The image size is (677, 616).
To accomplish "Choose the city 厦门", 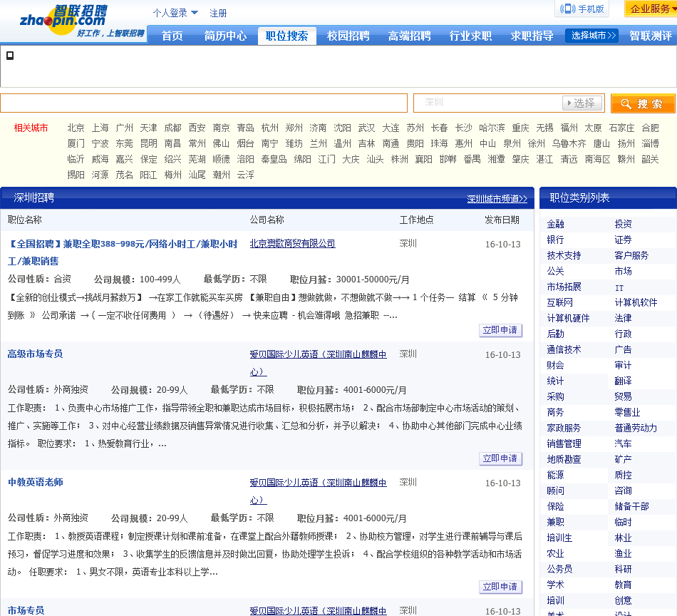I will 76,143.
